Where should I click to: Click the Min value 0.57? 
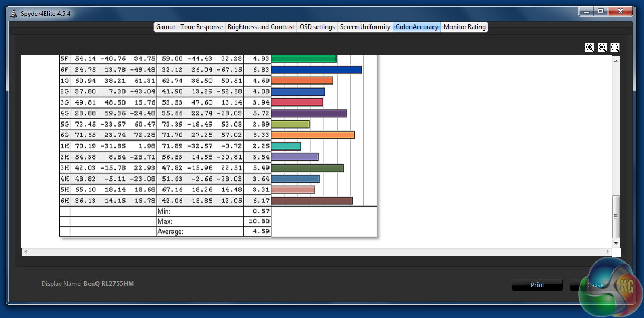(x=261, y=211)
